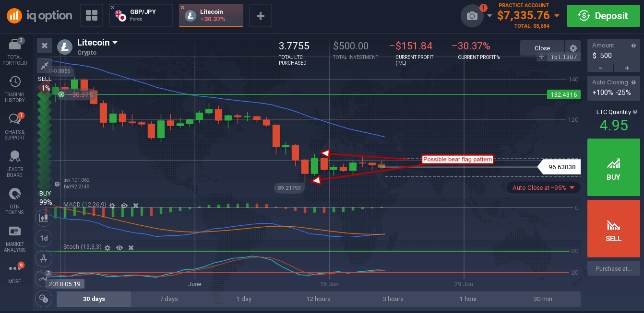
Task: Click the green BUY button
Action: pos(613,168)
